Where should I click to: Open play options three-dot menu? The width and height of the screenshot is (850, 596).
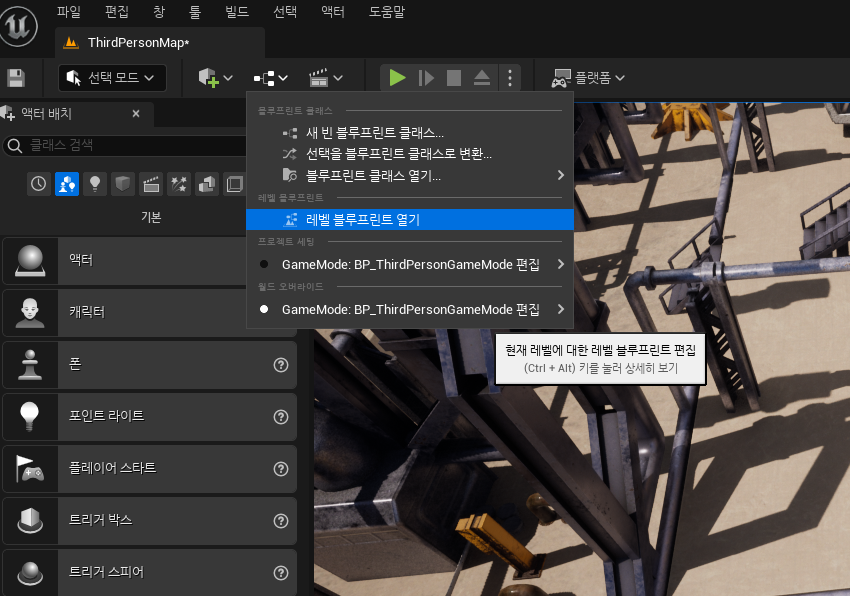[x=510, y=78]
